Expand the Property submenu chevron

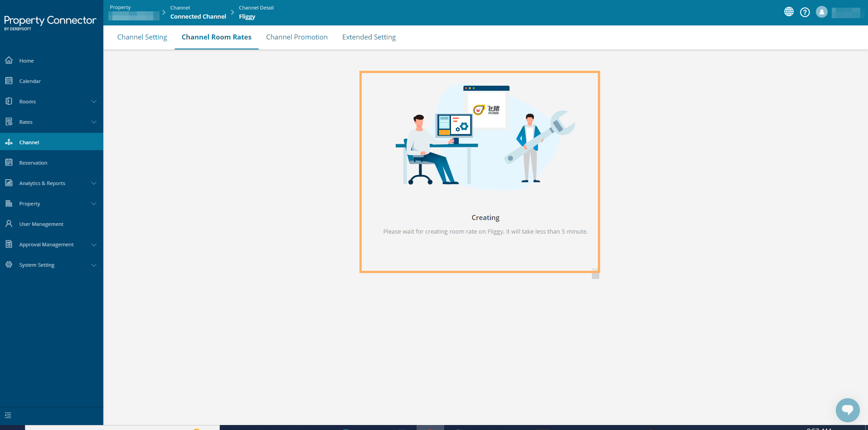(94, 204)
